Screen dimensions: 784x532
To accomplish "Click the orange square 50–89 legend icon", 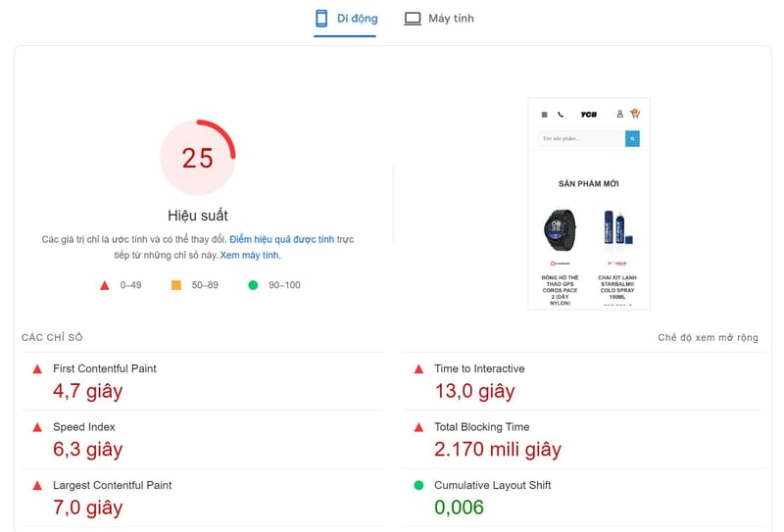I will click(176, 285).
